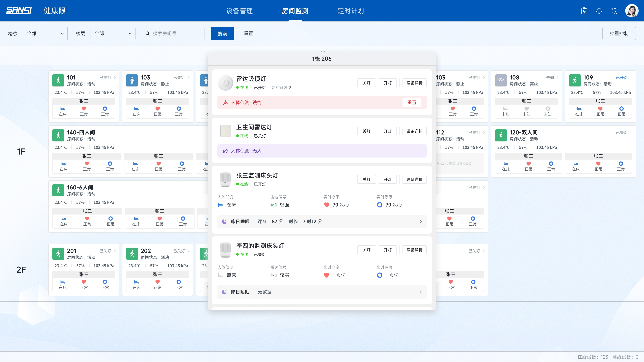Expand room 109 light status 已开灯
Image resolution: width=644 pixels, height=362 pixels.
pos(624,78)
